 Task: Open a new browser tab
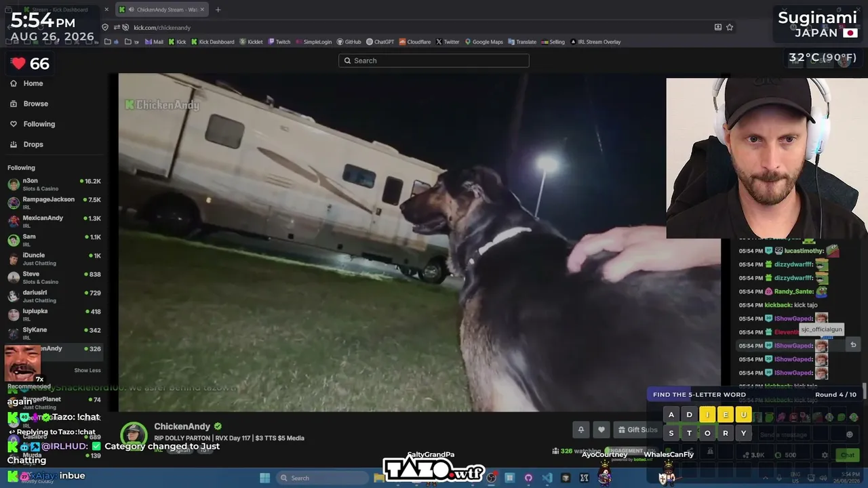point(218,9)
